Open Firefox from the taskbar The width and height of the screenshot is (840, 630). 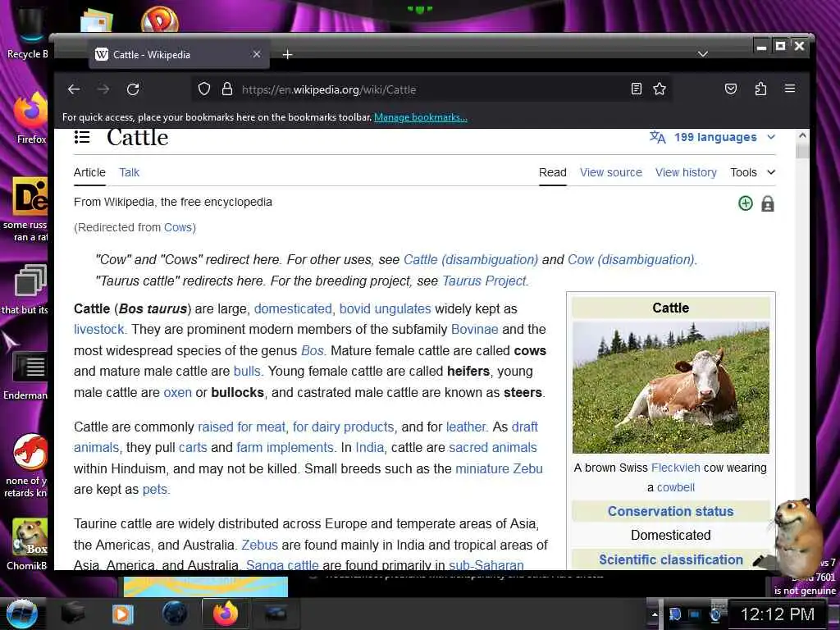point(225,614)
